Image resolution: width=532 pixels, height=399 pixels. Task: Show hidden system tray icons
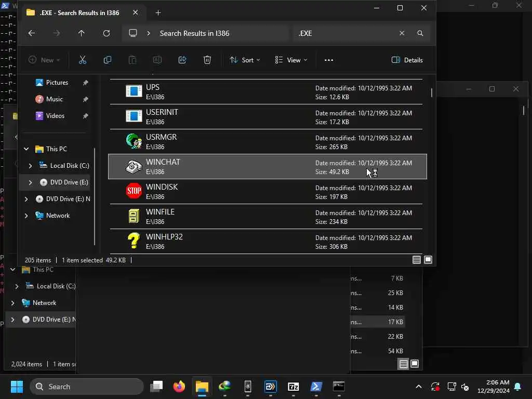coord(418,387)
